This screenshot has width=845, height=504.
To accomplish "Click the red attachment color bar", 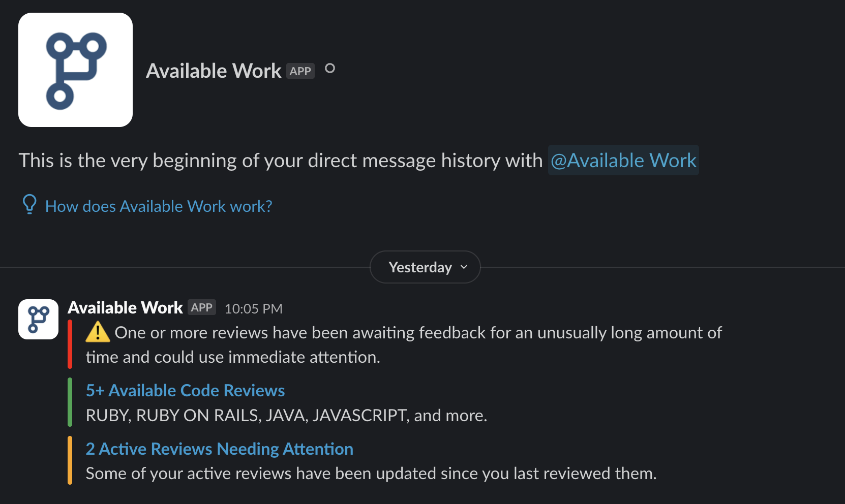I will [70, 344].
